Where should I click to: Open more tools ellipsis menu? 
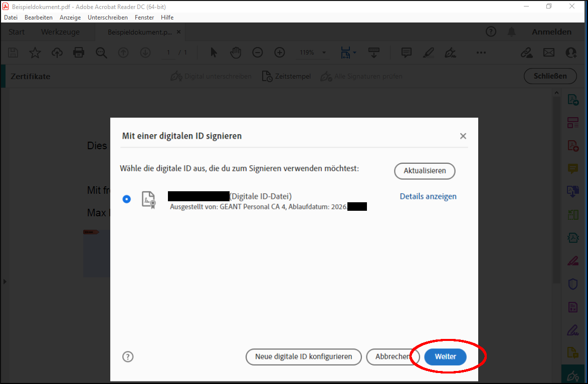tap(481, 53)
